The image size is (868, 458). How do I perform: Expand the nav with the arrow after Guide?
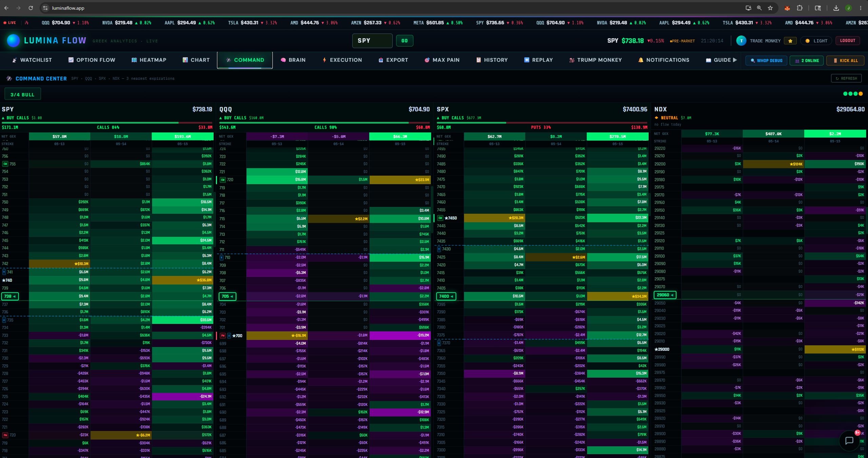[x=735, y=60]
